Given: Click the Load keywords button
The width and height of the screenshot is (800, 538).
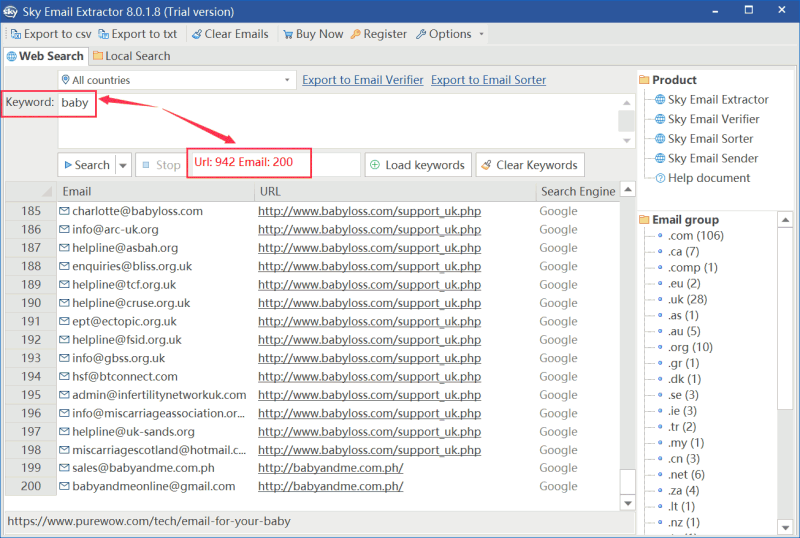Looking at the screenshot, I should pyautogui.click(x=417, y=165).
